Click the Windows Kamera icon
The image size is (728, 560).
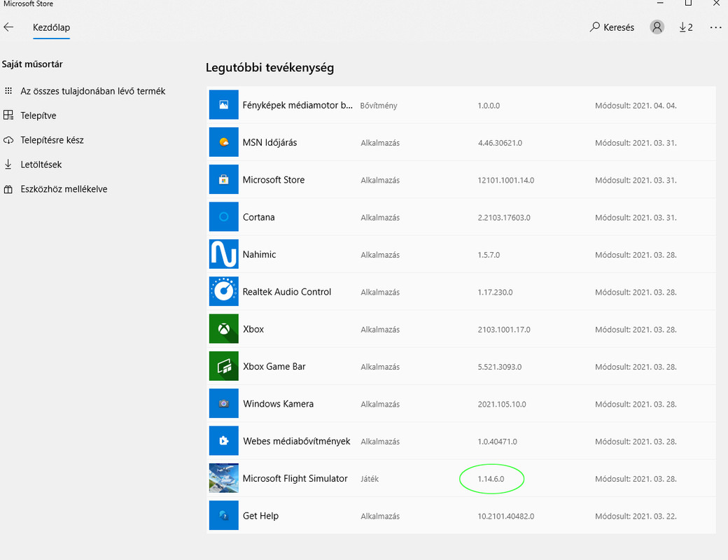tap(224, 403)
